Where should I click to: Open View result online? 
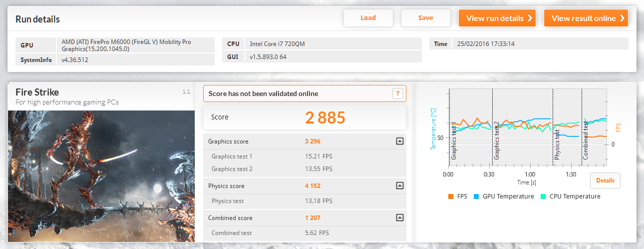click(586, 18)
